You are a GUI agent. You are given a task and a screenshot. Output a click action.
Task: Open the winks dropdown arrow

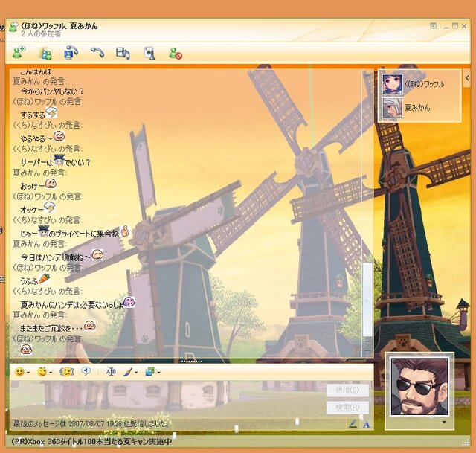(51, 373)
